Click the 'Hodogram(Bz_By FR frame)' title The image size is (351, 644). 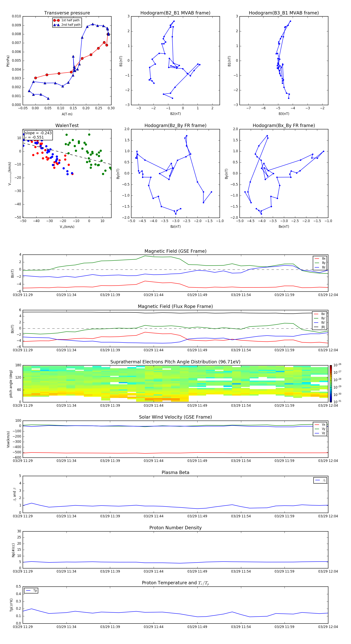pyautogui.click(x=175, y=125)
